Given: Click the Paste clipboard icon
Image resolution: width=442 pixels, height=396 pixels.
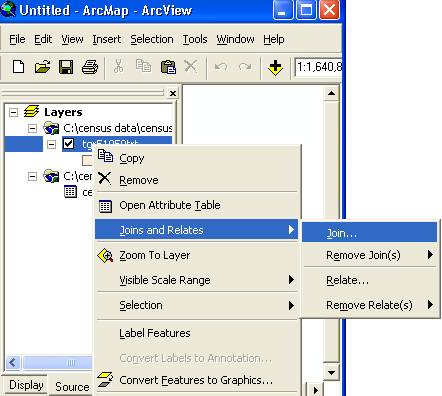Looking at the screenshot, I should coord(168,67).
